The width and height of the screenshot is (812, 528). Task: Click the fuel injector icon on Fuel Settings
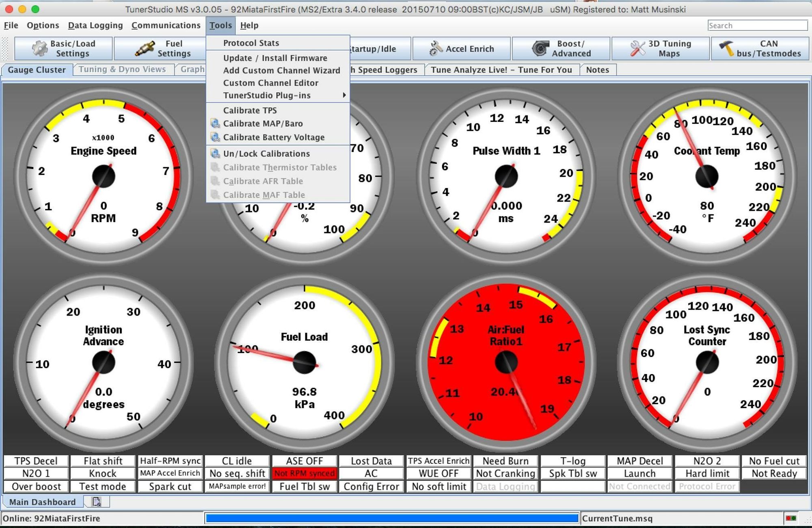tap(145, 49)
